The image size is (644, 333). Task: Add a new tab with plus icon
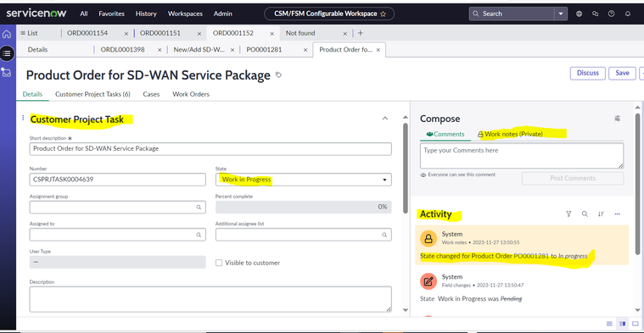tap(361, 33)
